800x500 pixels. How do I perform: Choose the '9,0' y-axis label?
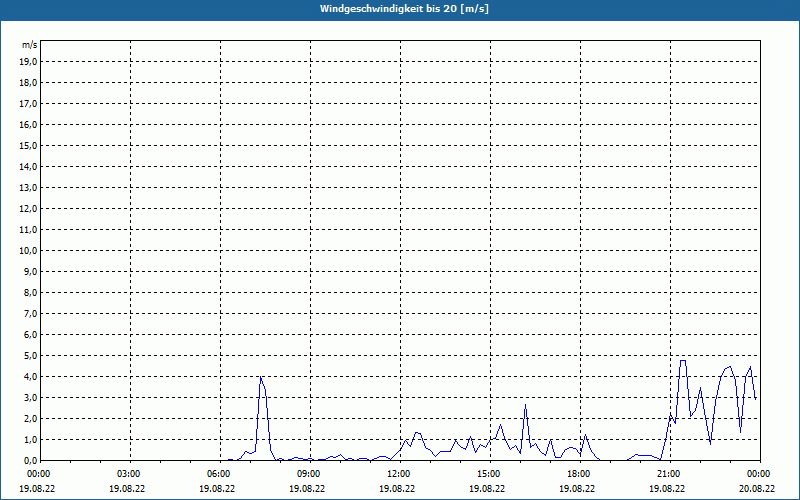click(x=31, y=271)
